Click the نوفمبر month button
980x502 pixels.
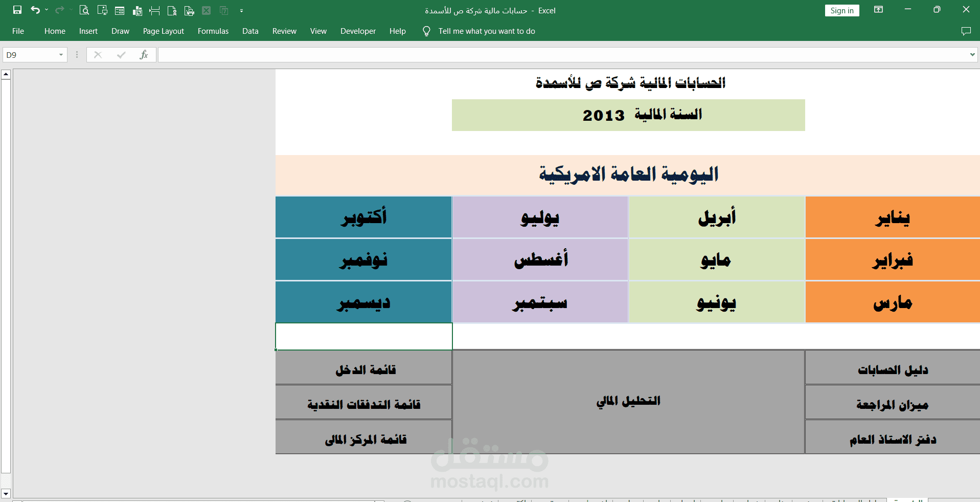click(363, 259)
